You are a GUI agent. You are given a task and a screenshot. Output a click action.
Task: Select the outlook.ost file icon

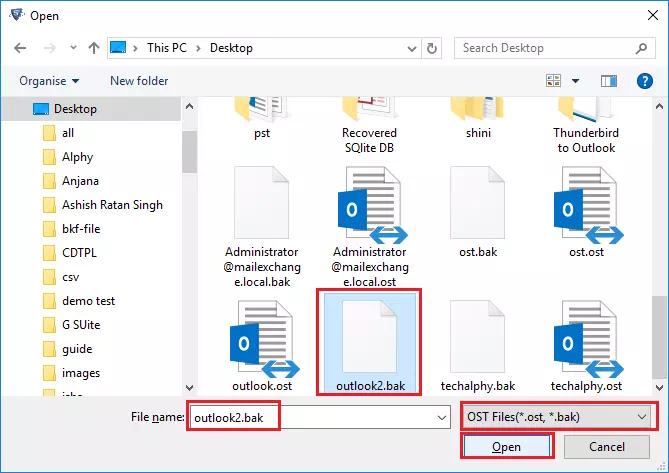(262, 340)
